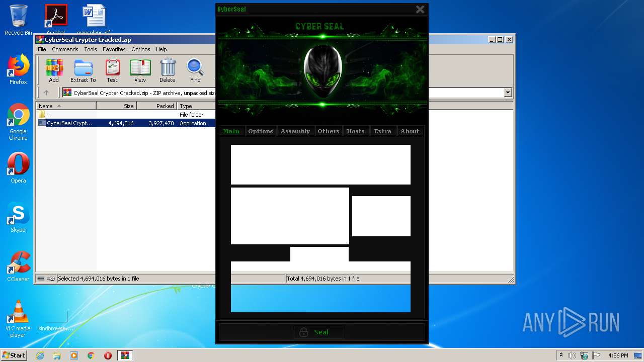644x362 pixels.
Task: Open the Google Chrome desktop shortcut
Action: [x=18, y=122]
